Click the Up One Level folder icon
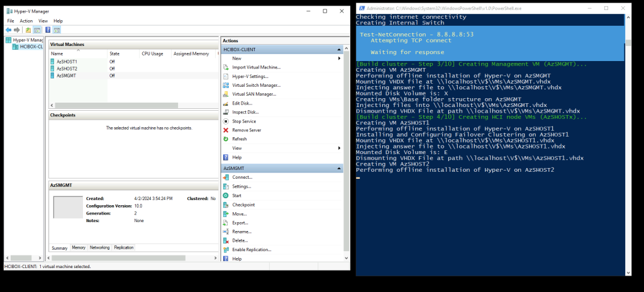This screenshot has width=644, height=292. pos(28,30)
